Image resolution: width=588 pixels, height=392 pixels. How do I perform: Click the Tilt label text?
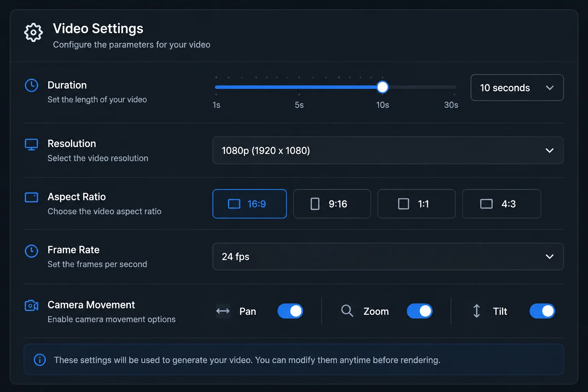point(500,311)
